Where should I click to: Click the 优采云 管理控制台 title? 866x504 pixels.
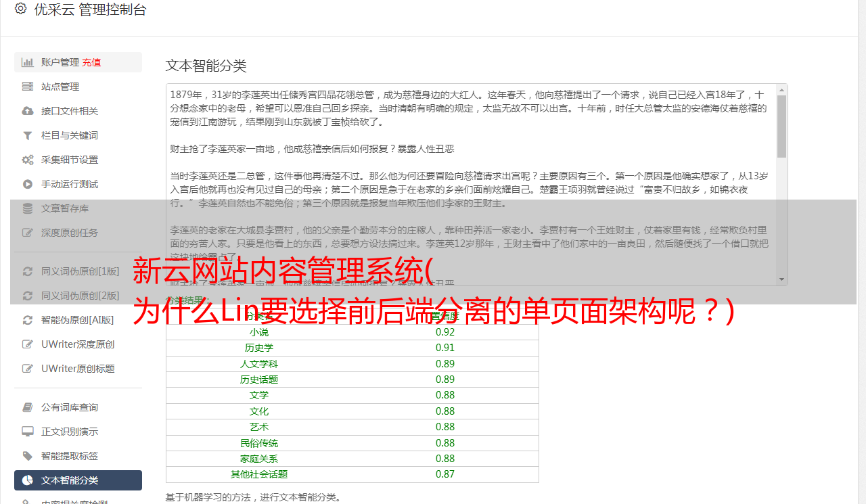[x=90, y=9]
